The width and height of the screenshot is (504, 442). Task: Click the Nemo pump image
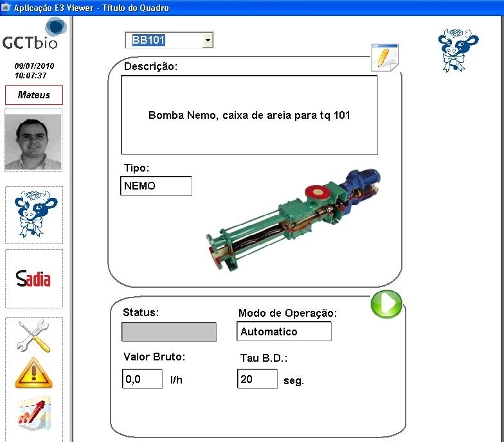(293, 220)
